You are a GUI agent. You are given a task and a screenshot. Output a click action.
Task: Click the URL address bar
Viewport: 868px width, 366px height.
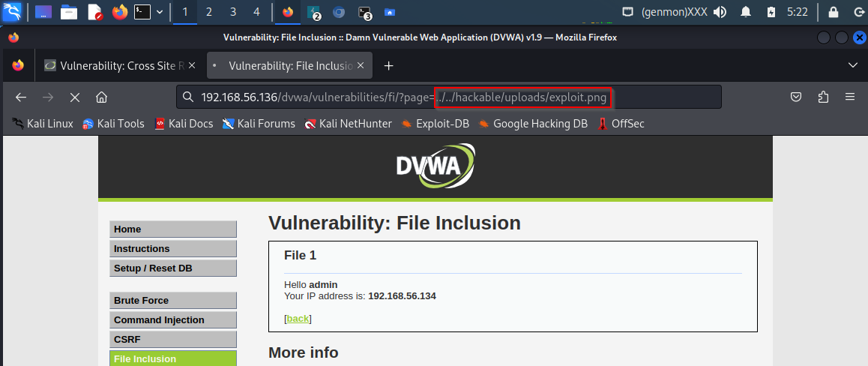449,97
